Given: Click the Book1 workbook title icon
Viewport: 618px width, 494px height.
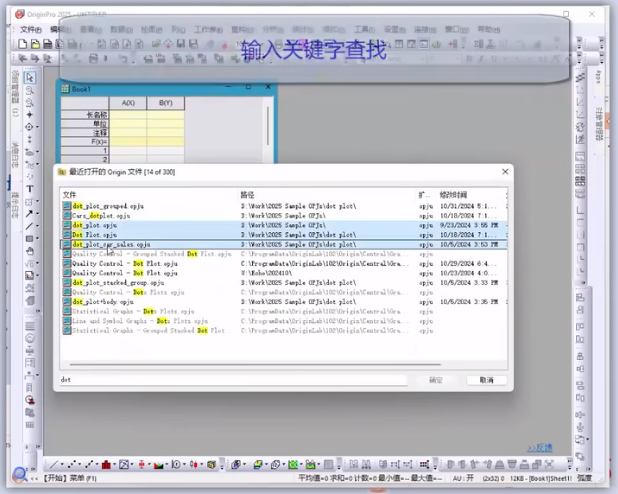Looking at the screenshot, I should pyautogui.click(x=65, y=89).
